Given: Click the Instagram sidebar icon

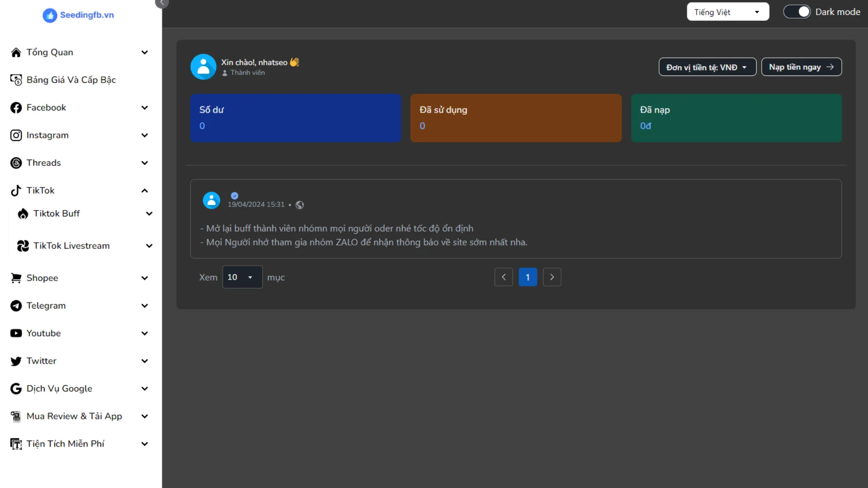Looking at the screenshot, I should [16, 135].
